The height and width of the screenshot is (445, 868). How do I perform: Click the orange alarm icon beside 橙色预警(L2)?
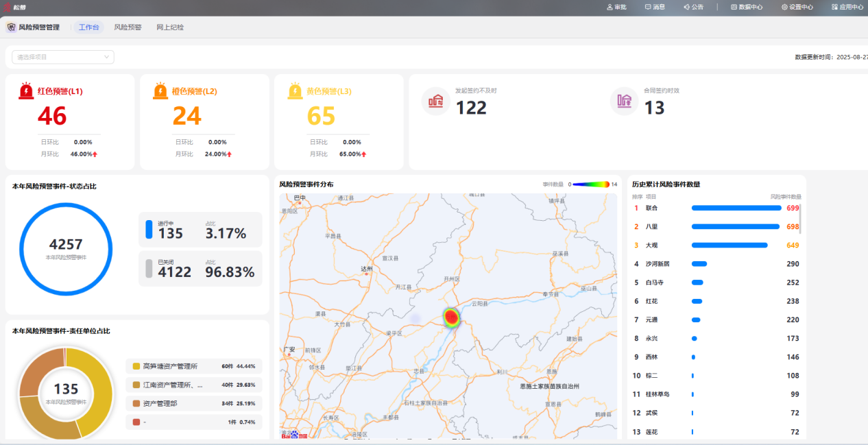click(160, 91)
